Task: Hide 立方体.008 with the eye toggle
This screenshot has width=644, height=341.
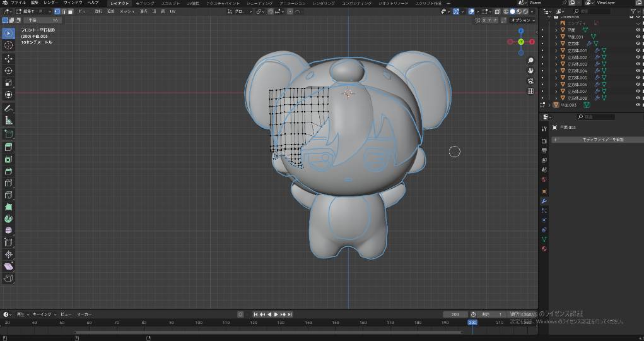Action: (x=638, y=98)
